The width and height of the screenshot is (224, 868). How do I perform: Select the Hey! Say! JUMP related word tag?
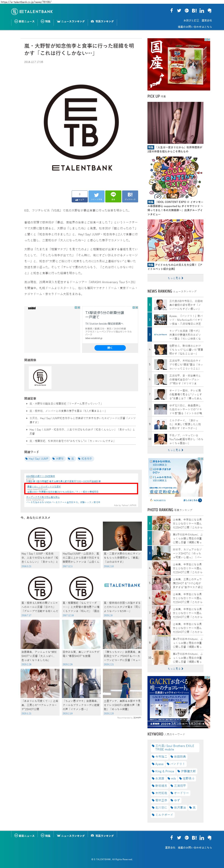[x=37, y=459]
